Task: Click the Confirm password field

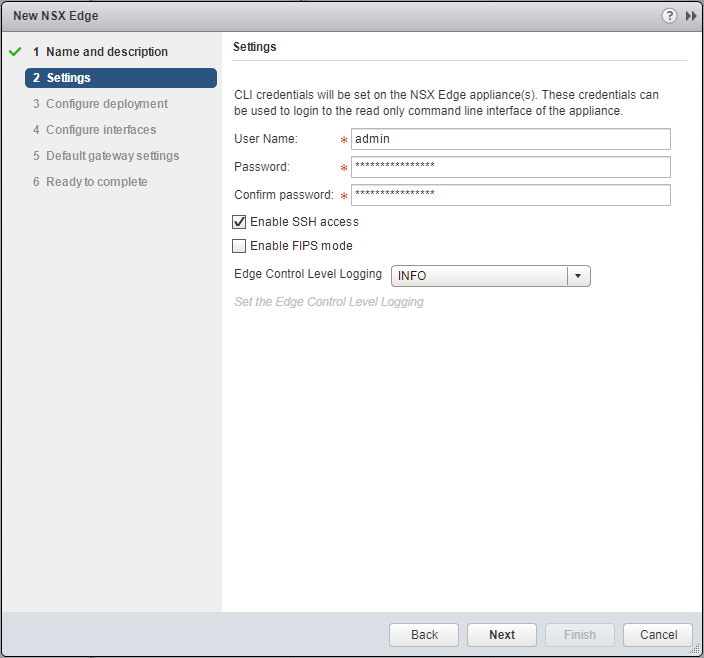Action: pyautogui.click(x=510, y=195)
